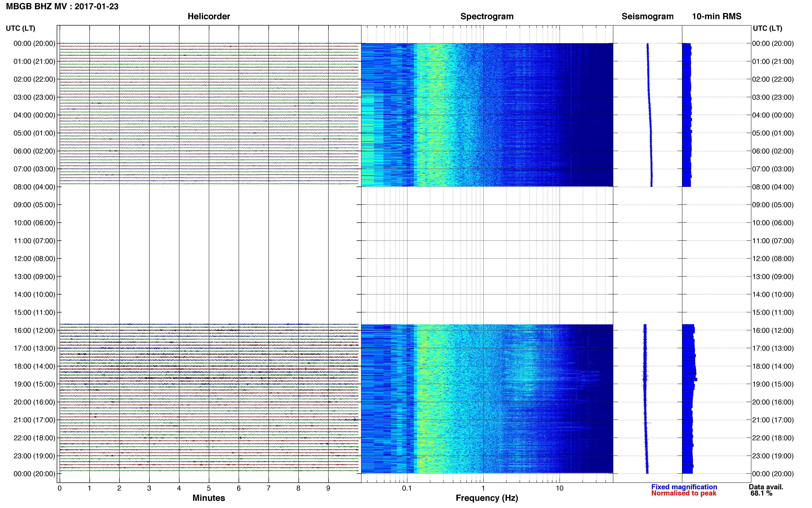Click the '9' tick on the Minutes axis

(x=328, y=488)
